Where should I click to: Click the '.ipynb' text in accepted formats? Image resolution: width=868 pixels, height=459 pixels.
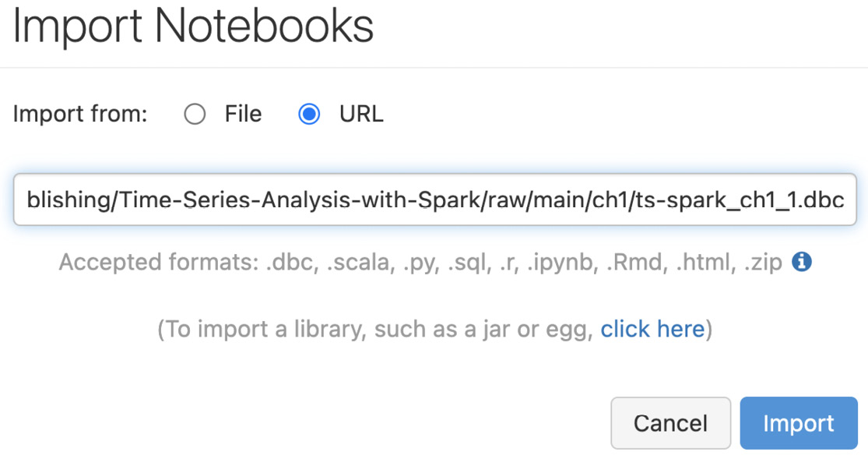pyautogui.click(x=562, y=262)
